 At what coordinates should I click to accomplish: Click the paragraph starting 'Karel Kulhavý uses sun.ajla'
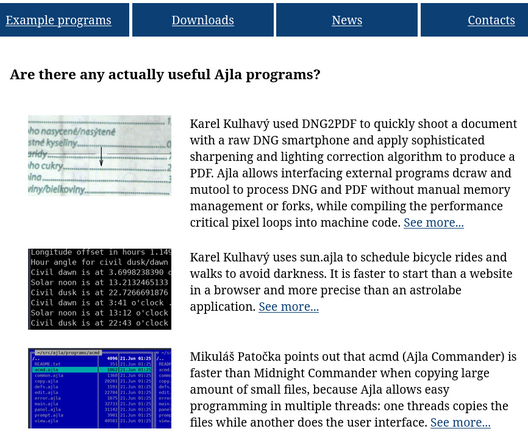point(351,282)
